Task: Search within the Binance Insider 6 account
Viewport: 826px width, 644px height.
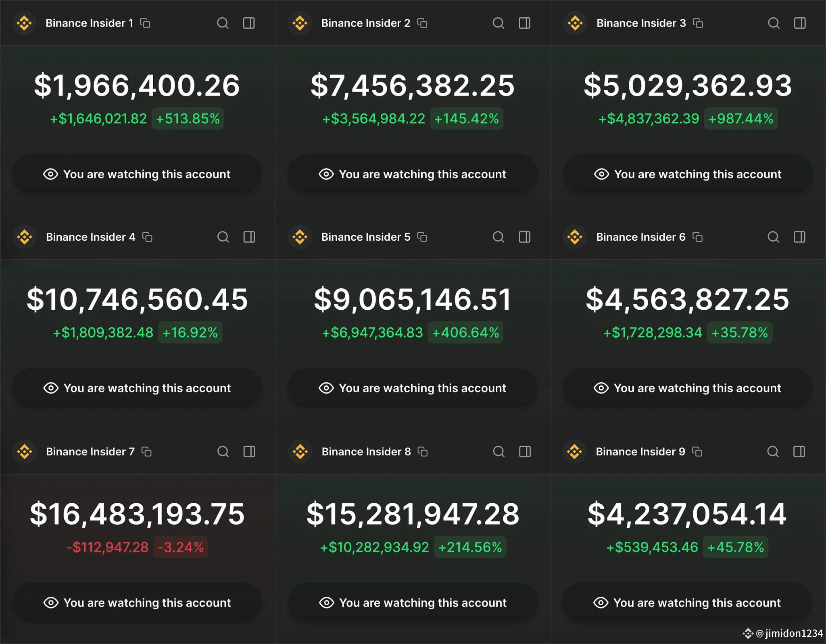Action: click(x=773, y=237)
